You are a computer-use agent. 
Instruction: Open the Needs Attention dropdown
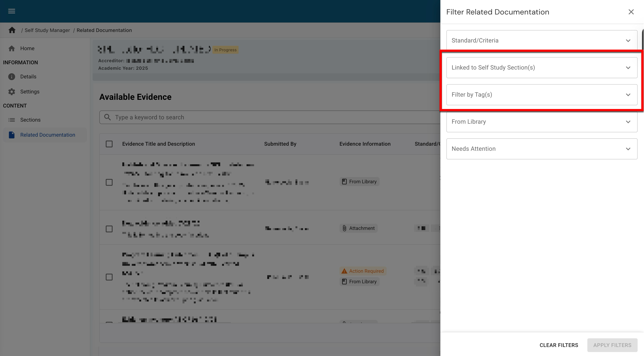(541, 149)
